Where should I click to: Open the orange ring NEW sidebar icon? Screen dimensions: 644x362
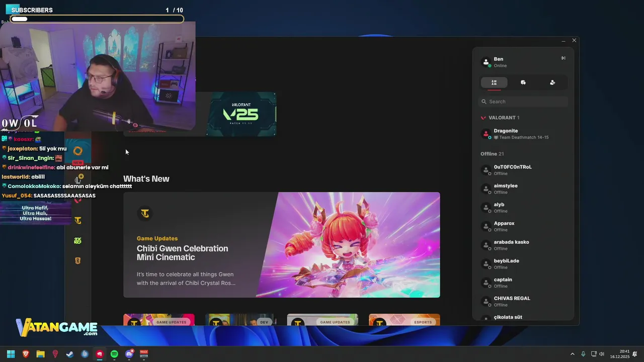tap(77, 151)
